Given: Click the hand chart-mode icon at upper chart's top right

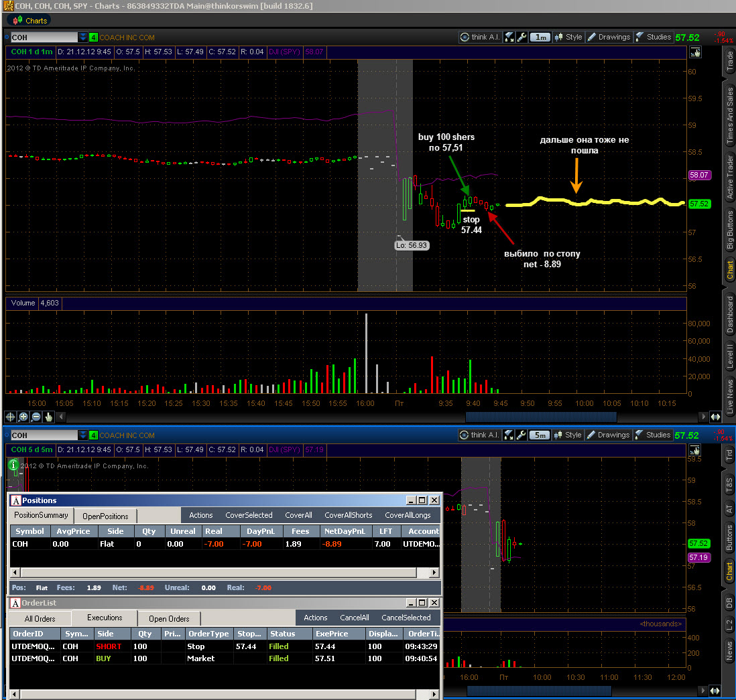Looking at the screenshot, I should point(695,52).
